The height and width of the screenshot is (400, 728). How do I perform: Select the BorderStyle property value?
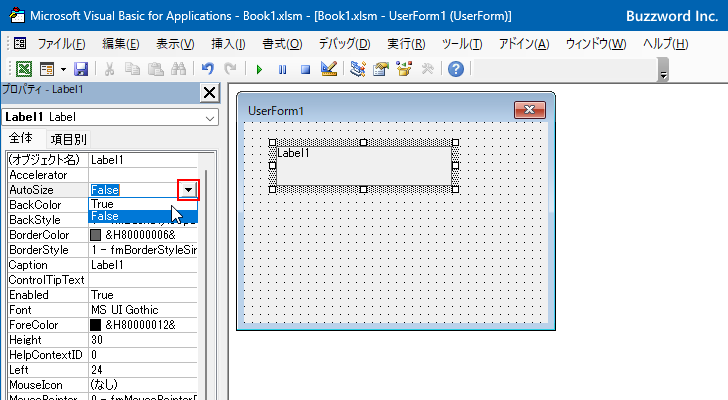click(143, 250)
